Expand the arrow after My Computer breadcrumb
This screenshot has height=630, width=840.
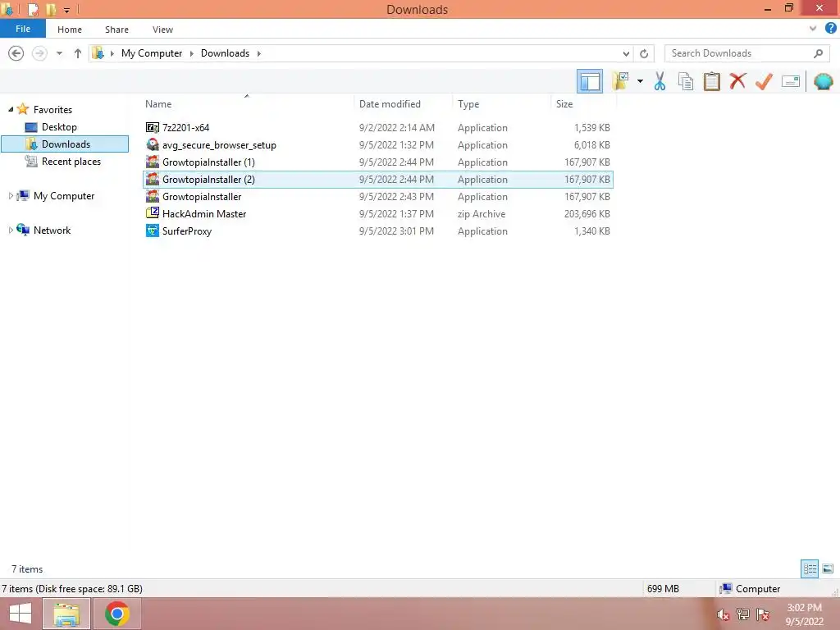point(191,53)
